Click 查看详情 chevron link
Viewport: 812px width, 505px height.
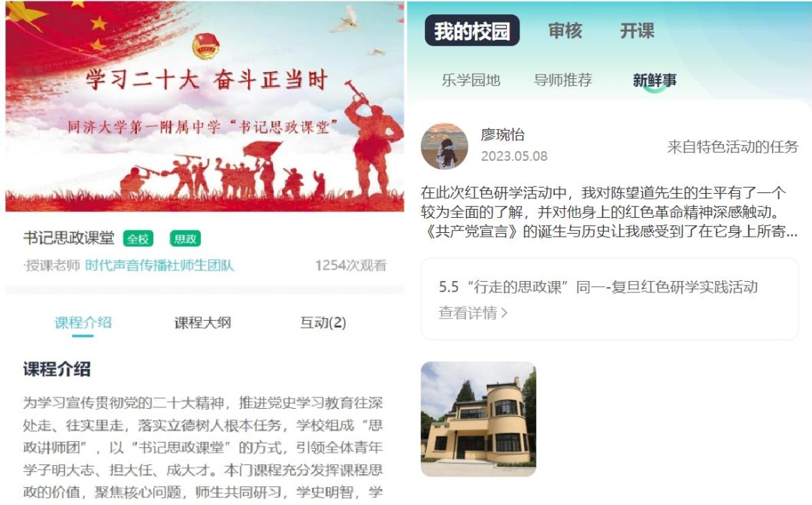[x=473, y=313]
